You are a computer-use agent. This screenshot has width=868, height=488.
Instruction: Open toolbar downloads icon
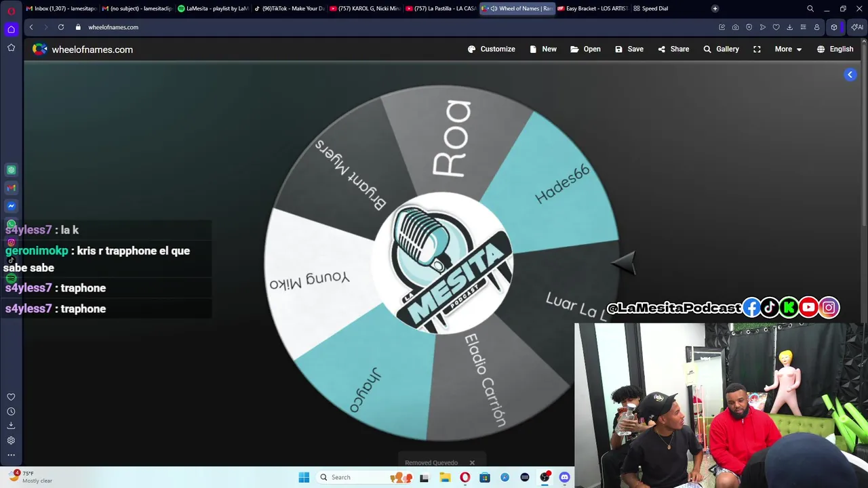coord(789,27)
